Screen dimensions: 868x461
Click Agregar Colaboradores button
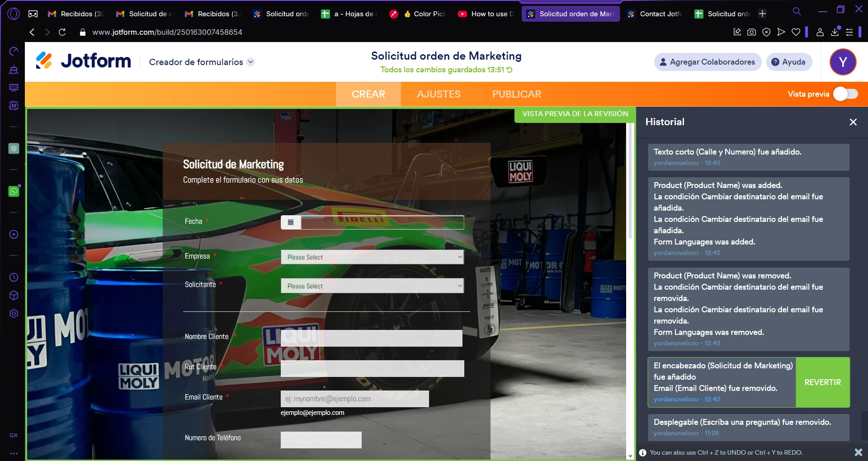click(x=707, y=62)
